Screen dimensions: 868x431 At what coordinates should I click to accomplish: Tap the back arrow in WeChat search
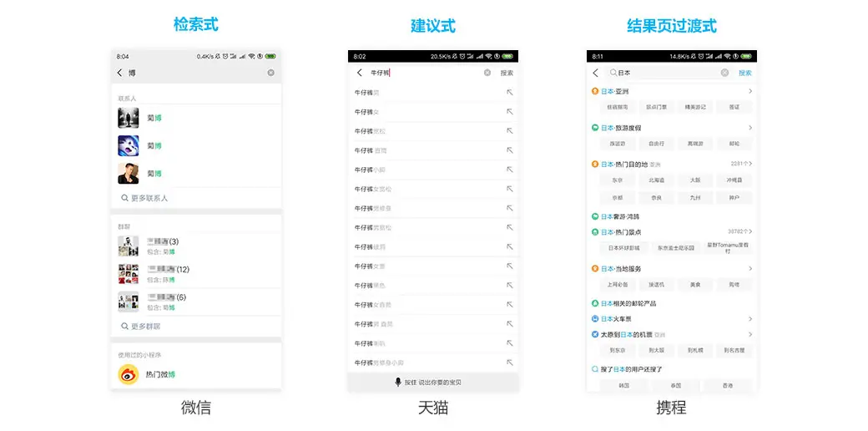119,73
